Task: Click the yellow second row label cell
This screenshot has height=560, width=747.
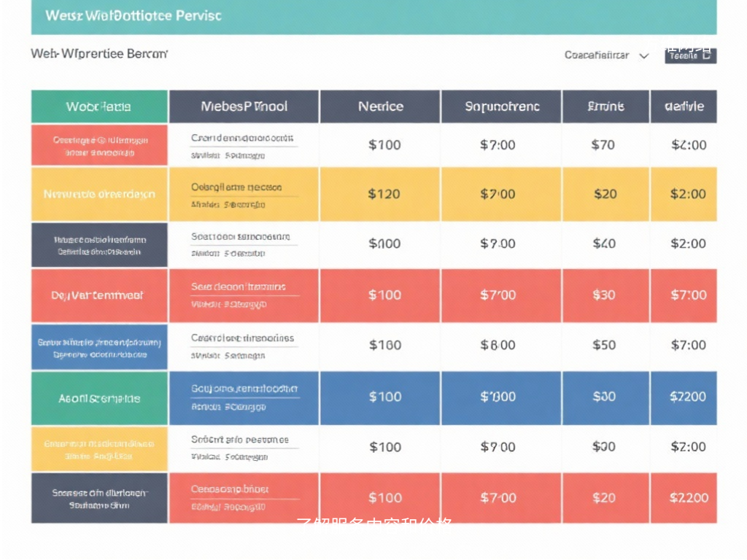Action: pyautogui.click(x=99, y=195)
